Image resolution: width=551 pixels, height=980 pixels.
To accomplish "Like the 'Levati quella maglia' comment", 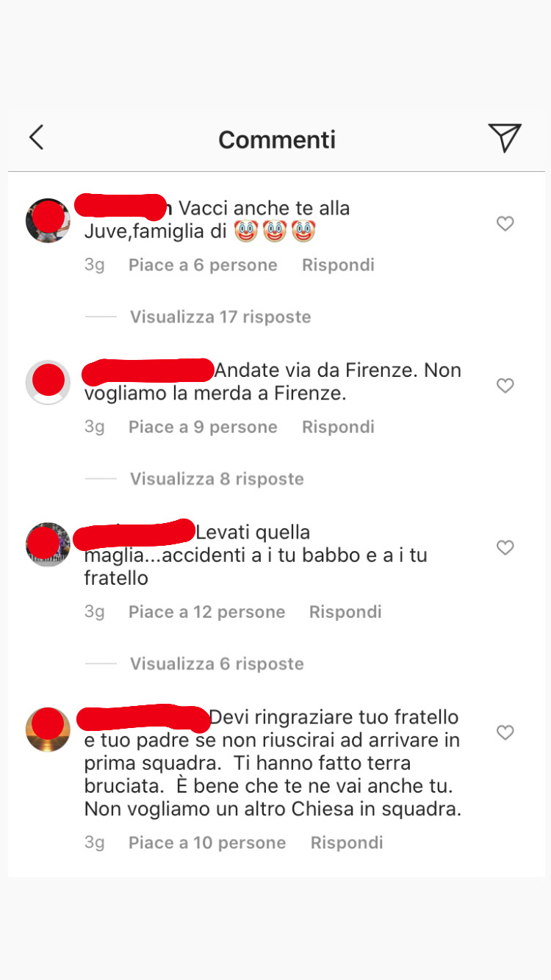I will (505, 547).
